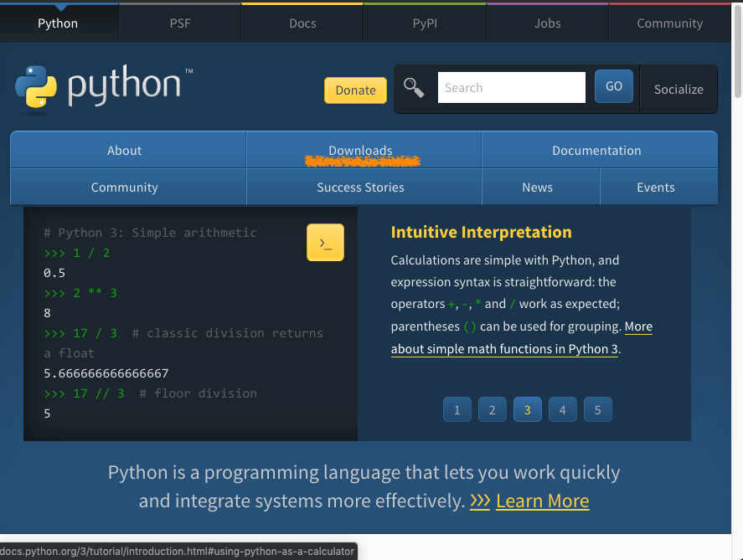
Task: Open the Socialize menu
Action: (x=679, y=89)
